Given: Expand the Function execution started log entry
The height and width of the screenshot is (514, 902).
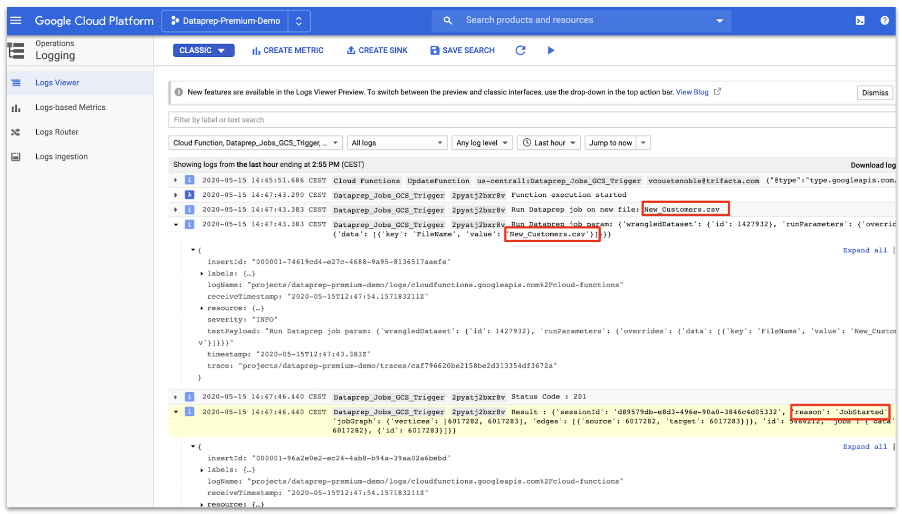Looking at the screenshot, I should click(x=176, y=195).
